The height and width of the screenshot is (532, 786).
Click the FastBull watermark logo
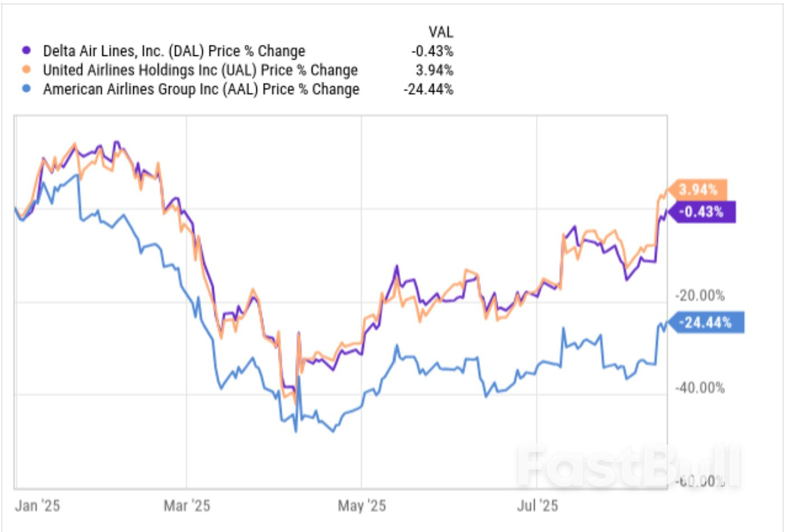pos(627,465)
